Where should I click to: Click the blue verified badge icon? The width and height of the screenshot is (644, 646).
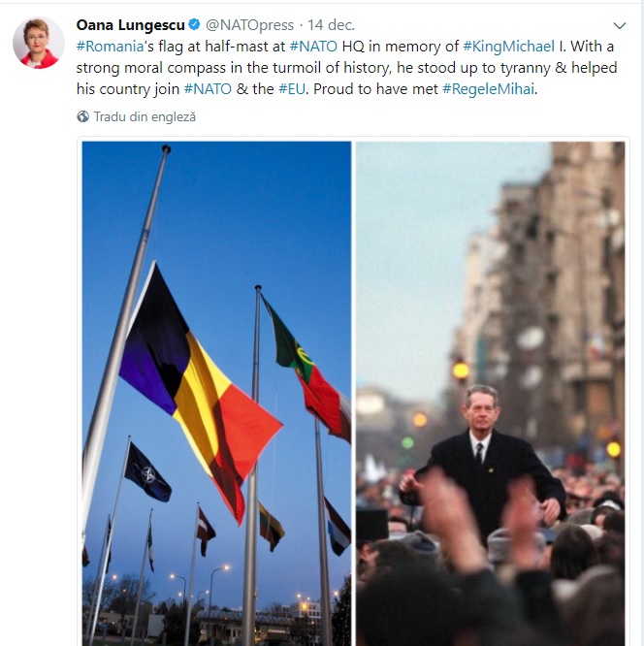point(195,24)
